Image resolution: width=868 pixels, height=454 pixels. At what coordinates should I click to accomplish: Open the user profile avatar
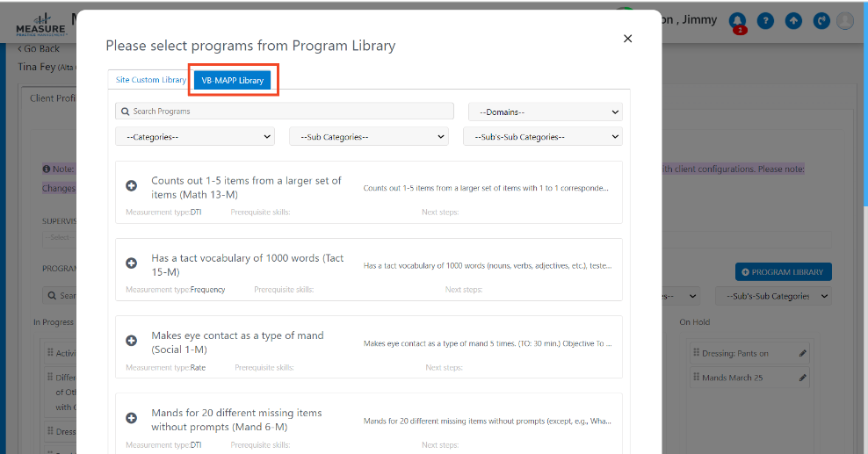pyautogui.click(x=845, y=21)
